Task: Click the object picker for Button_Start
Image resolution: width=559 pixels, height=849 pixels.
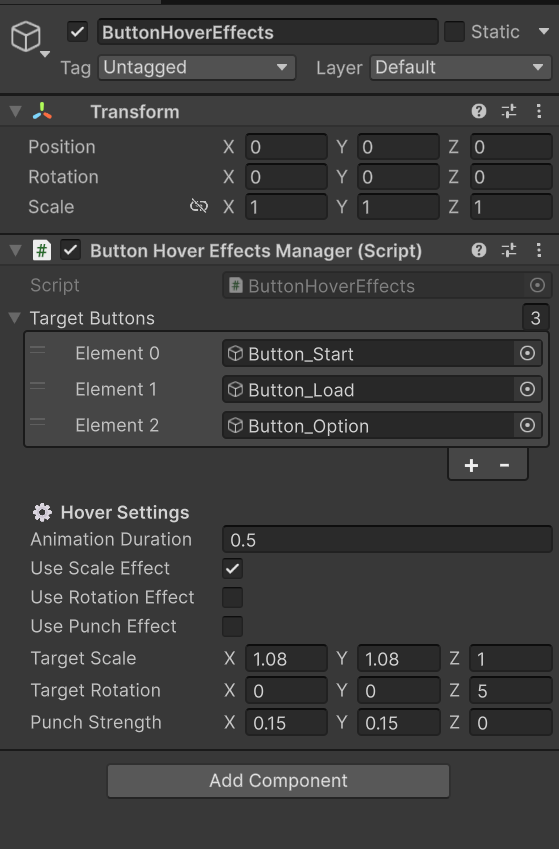Action: [527, 354]
